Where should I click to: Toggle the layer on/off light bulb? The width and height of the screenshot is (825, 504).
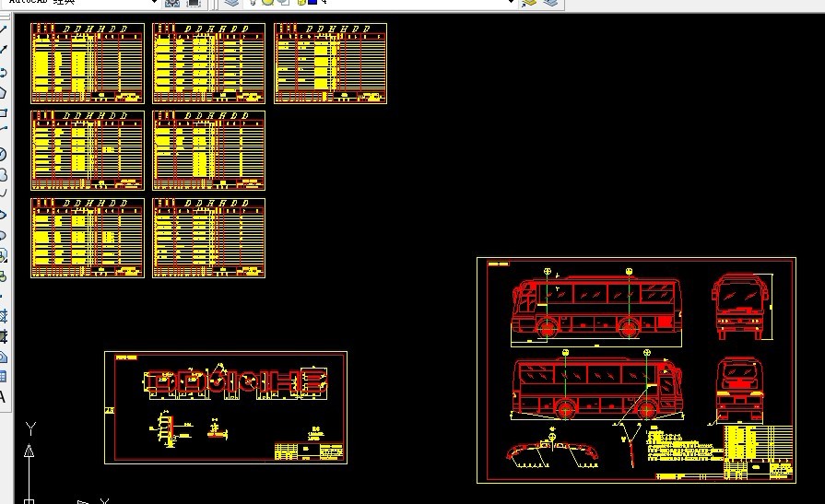click(x=253, y=2)
